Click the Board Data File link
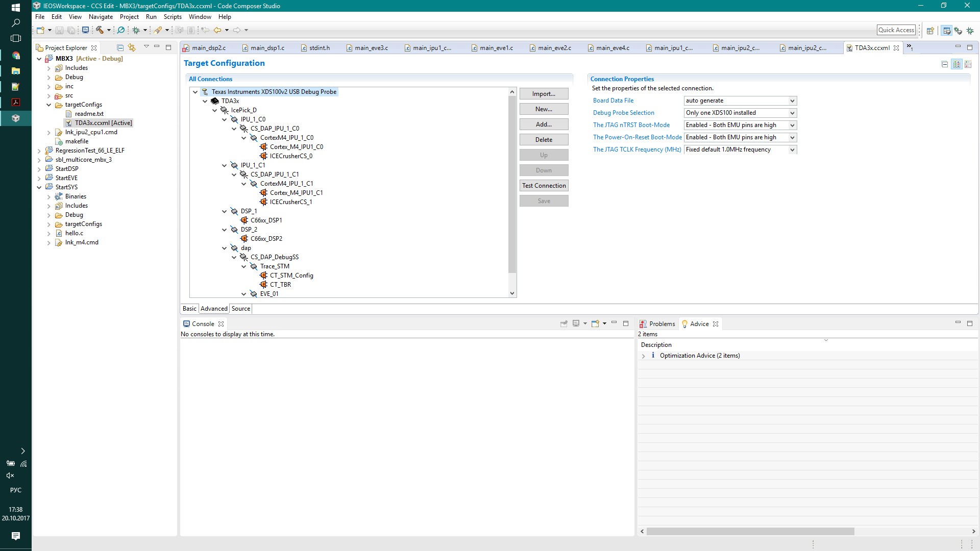This screenshot has height=551, width=980. pos(613,101)
